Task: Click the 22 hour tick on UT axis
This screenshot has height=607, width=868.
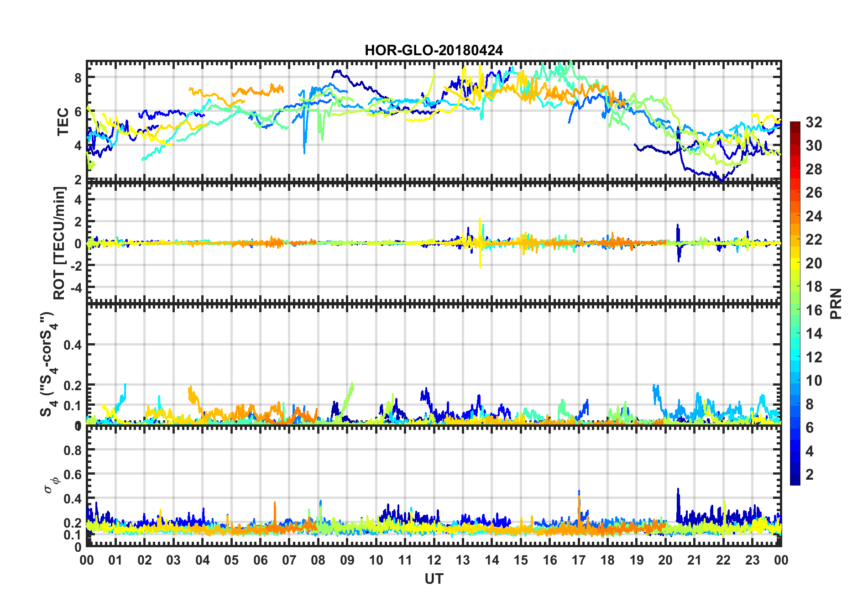Action: tap(723, 560)
